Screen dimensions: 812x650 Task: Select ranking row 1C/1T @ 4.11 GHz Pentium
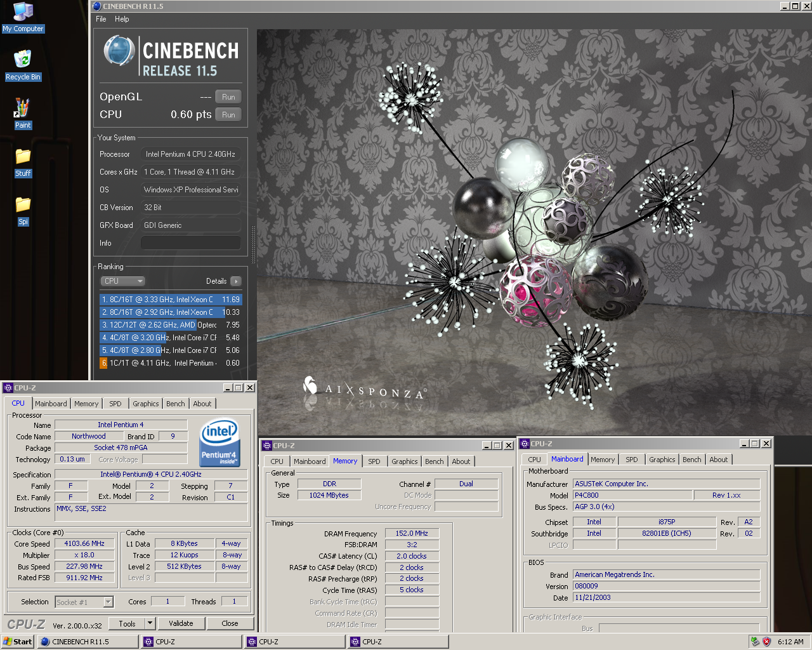tap(171, 363)
